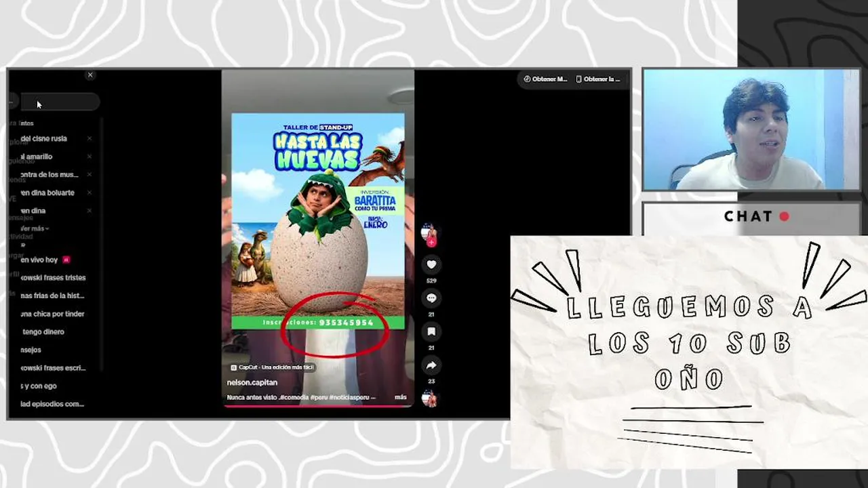The image size is (868, 488).
Task: Open the #noticiasperu hashtag
Action: point(349,397)
